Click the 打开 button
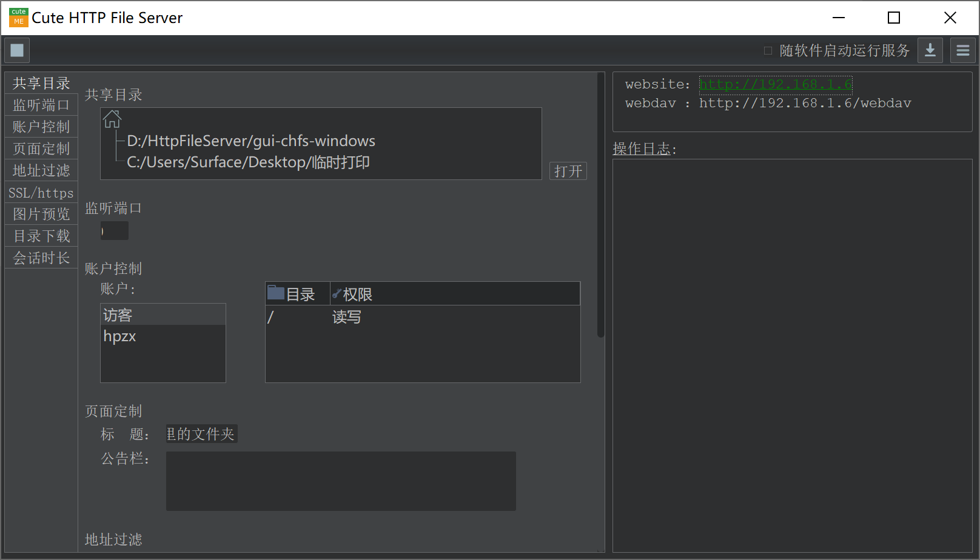The width and height of the screenshot is (980, 560). click(x=568, y=171)
